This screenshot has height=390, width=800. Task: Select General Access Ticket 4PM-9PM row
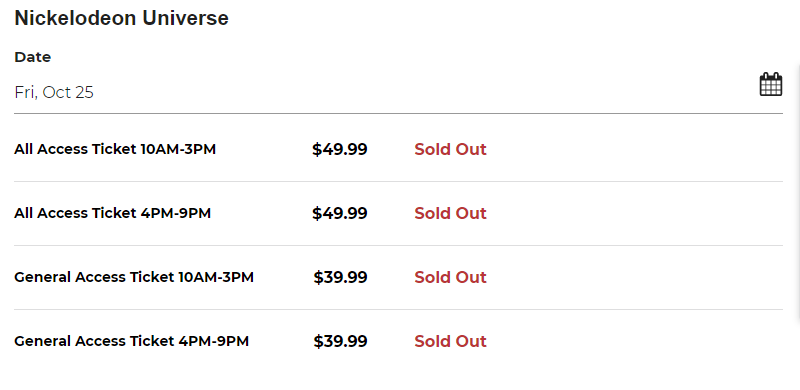(398, 341)
